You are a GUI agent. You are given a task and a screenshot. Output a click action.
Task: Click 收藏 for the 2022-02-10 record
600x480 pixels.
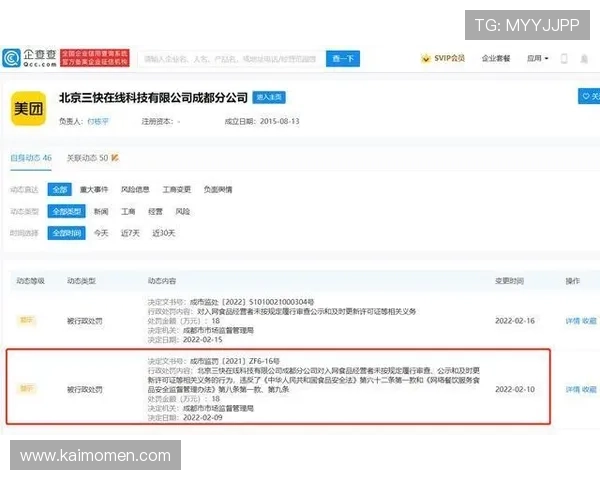589,389
